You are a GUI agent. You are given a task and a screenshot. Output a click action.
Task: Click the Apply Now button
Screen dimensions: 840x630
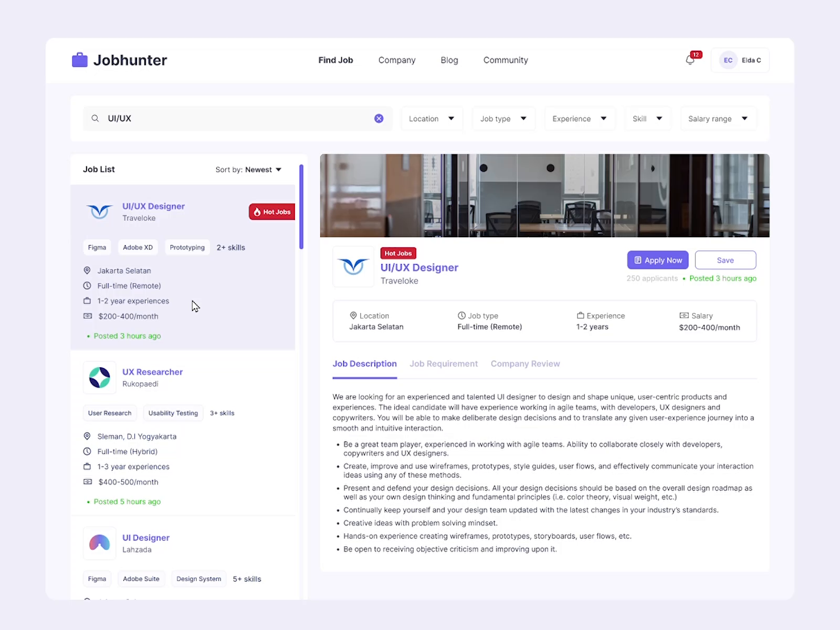[657, 260]
